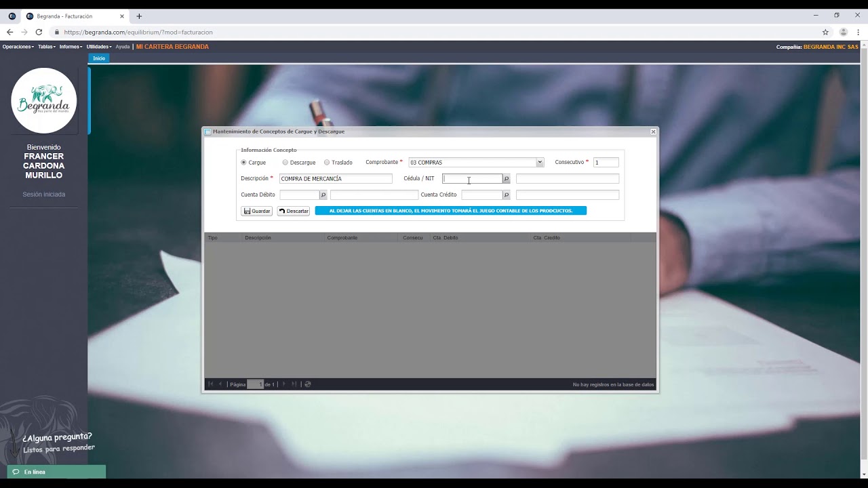Reload the browser page
Screen dimensions: 868x488
39,32
